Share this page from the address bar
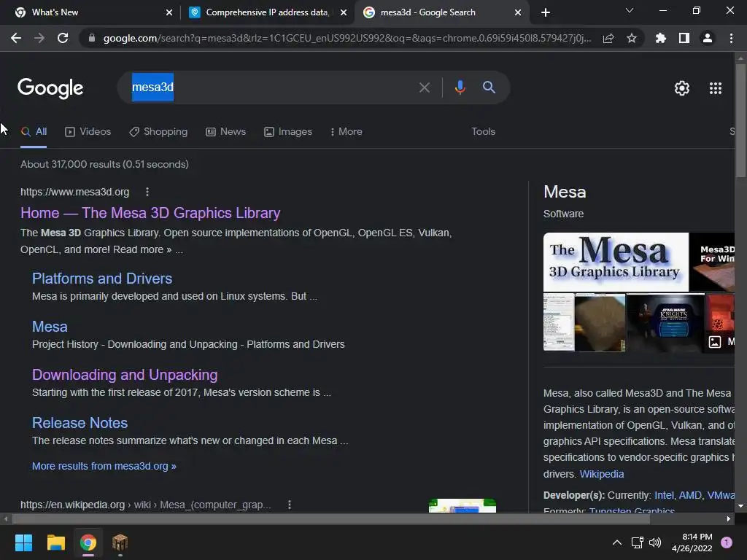Image resolution: width=747 pixels, height=560 pixels. coord(608,38)
